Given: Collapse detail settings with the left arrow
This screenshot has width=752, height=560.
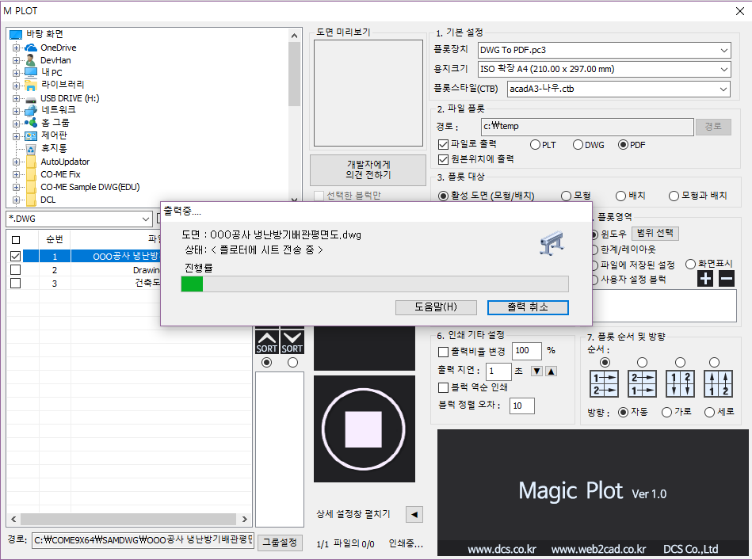Looking at the screenshot, I should 414,514.
